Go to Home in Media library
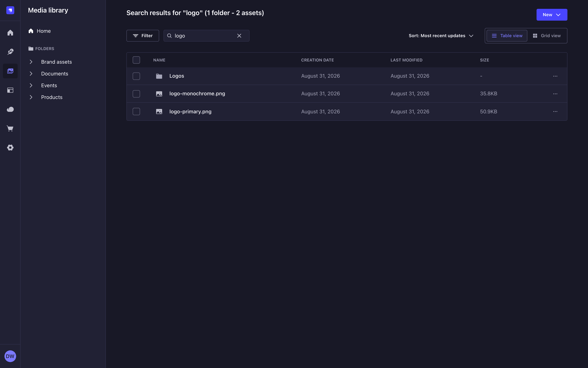 pyautogui.click(x=40, y=31)
